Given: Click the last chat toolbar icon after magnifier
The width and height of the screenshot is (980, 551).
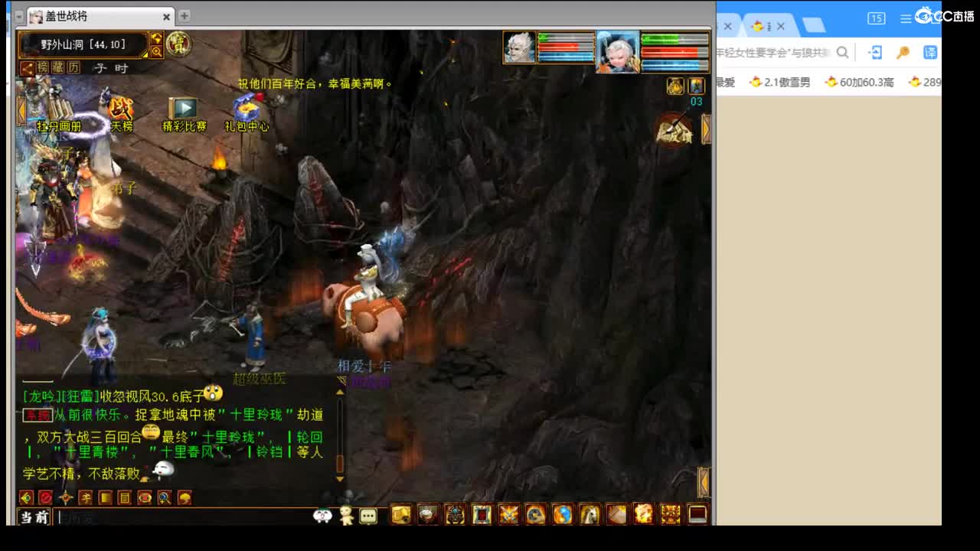Looking at the screenshot, I should click(x=185, y=497).
